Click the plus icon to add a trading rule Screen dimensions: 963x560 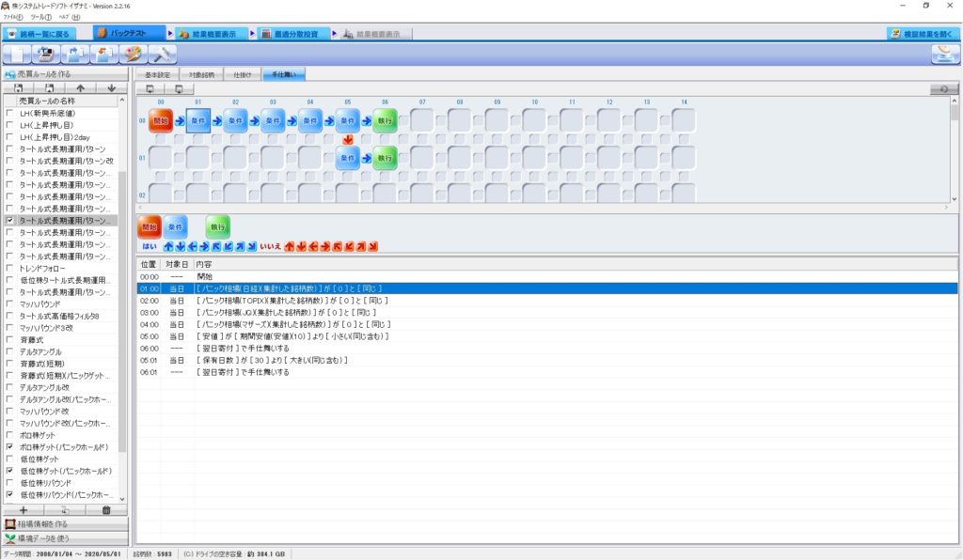tap(23, 510)
